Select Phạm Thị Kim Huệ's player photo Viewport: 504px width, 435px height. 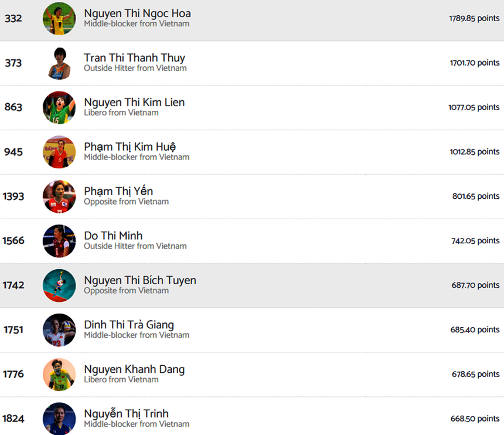[59, 152]
